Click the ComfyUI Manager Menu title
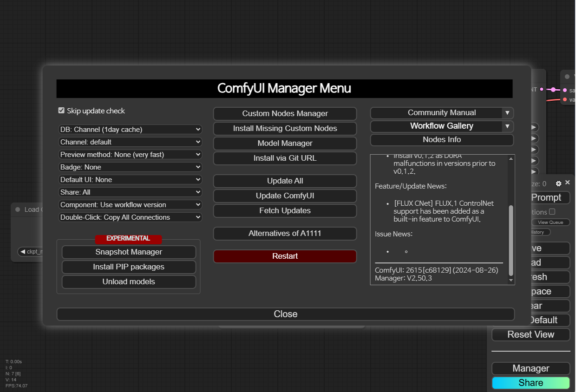 [284, 88]
